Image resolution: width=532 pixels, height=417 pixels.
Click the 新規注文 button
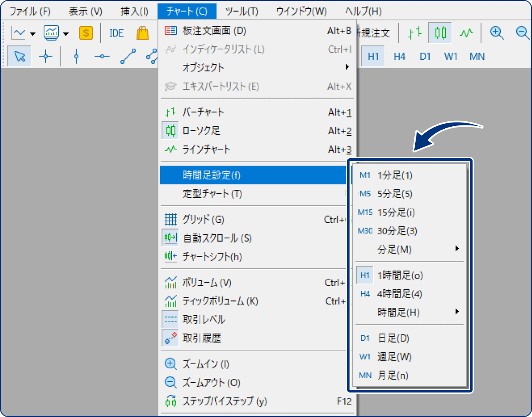pos(374,33)
